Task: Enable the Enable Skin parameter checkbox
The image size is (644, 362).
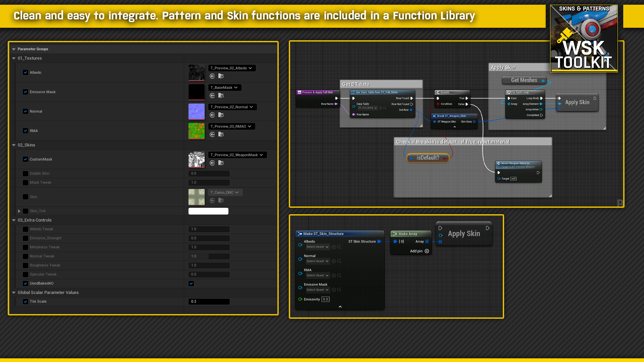Action: coord(25,174)
